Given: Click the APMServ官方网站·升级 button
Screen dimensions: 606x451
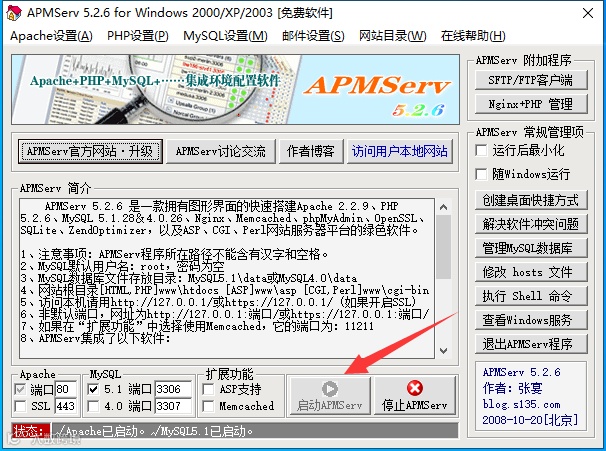Looking at the screenshot, I should click(90, 151).
